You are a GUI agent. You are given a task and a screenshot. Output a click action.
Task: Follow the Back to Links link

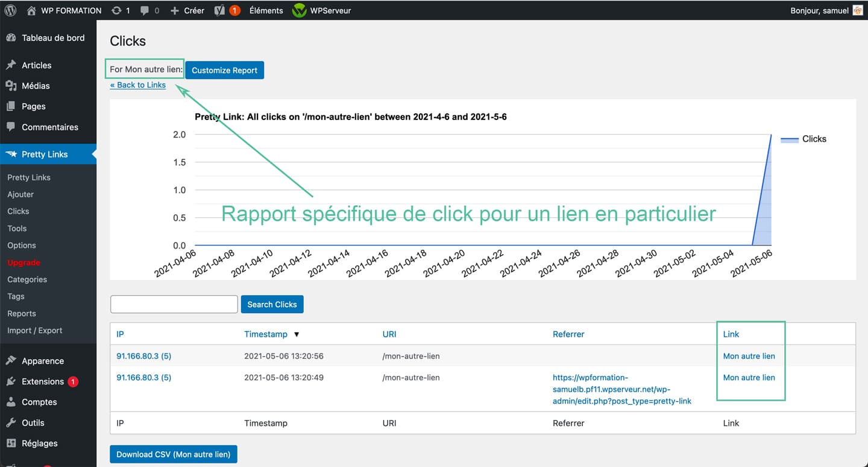(x=137, y=84)
